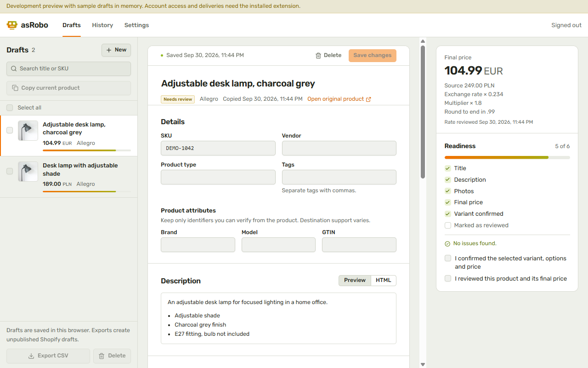Screen dimensions: 588x368
Task: Create a new draft with New button
Action: click(x=116, y=50)
